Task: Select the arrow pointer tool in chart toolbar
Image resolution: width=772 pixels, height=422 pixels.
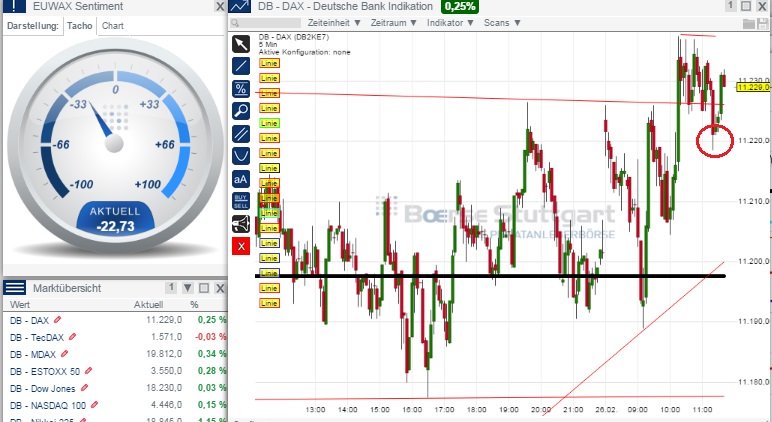Action: tap(241, 44)
